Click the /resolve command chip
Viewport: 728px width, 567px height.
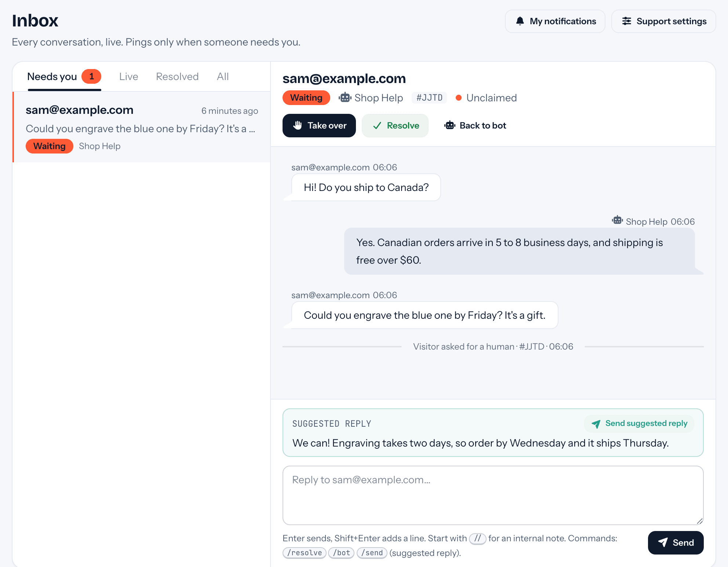[x=305, y=553]
